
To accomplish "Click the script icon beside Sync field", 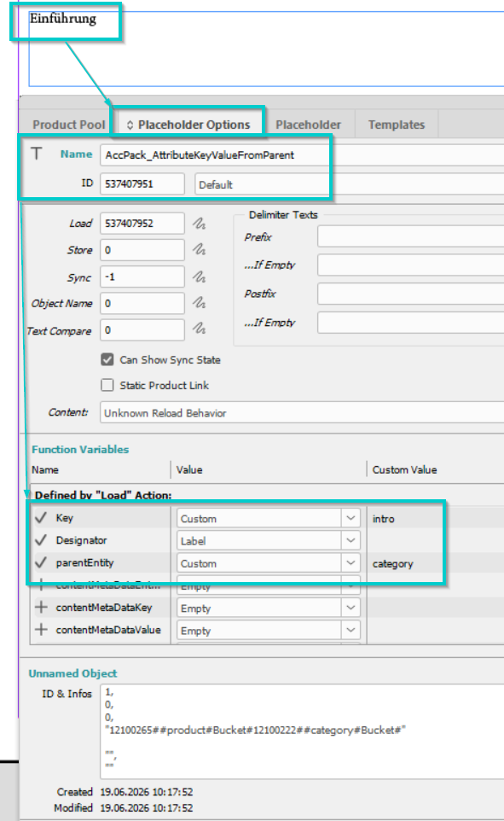I will pyautogui.click(x=199, y=277).
